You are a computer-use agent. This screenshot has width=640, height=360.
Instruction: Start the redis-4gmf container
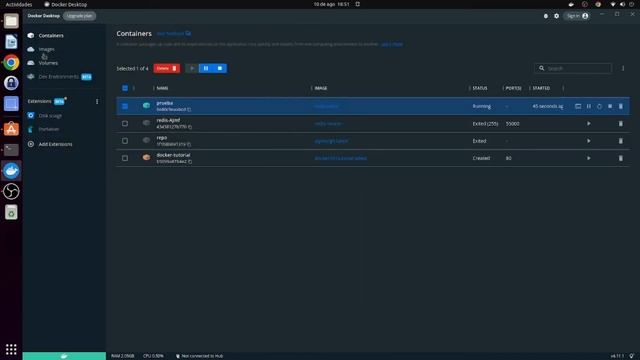(x=589, y=123)
